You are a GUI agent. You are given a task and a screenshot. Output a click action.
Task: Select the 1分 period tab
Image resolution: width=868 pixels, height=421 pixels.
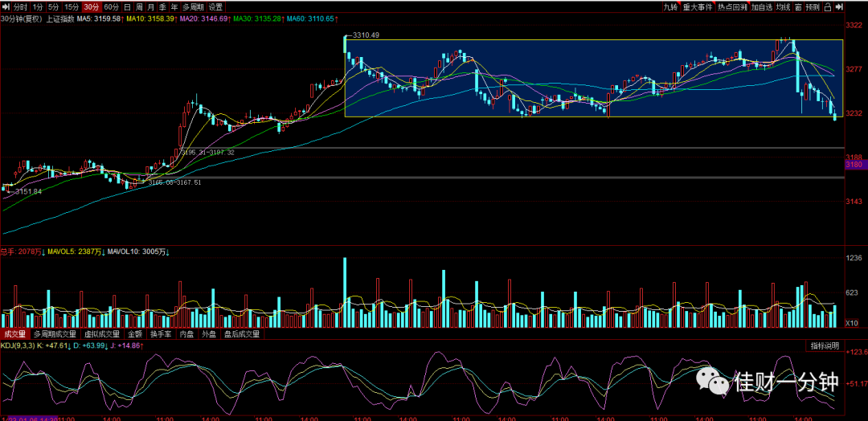coord(37,7)
